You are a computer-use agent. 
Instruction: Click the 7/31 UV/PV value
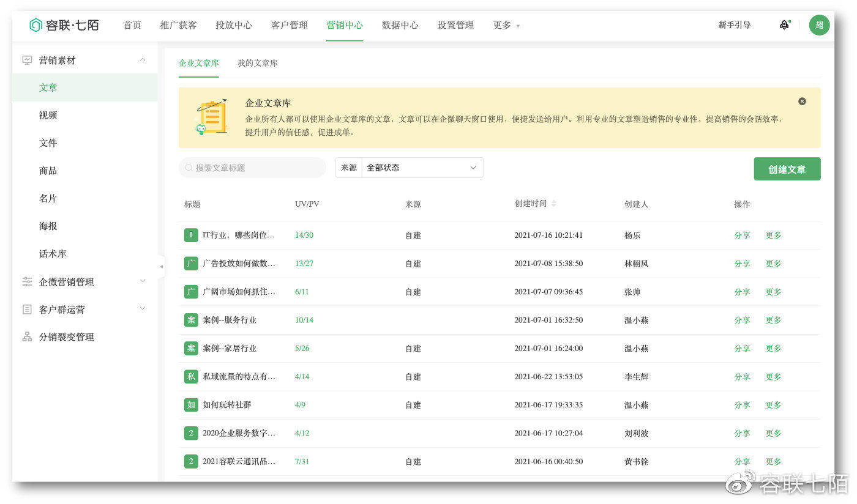[302, 461]
